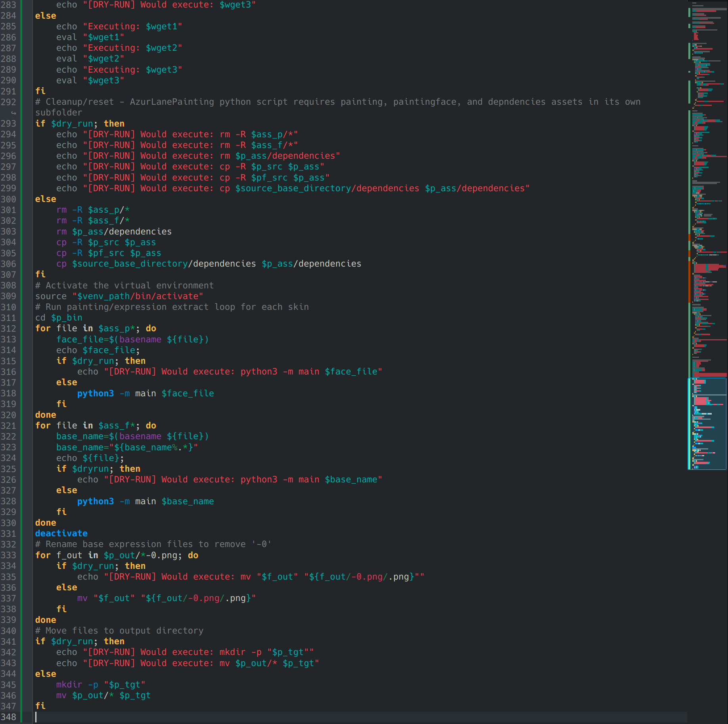
Task: Click the word-wrap arrow indicator below line 292
Action: click(x=13, y=113)
